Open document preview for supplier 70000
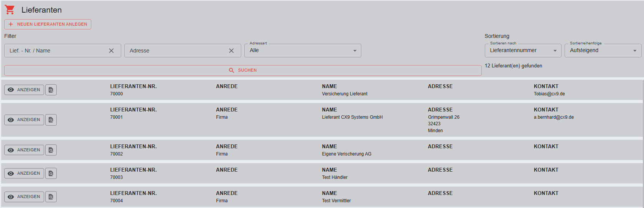This screenshot has height=208, width=644. (x=51, y=90)
